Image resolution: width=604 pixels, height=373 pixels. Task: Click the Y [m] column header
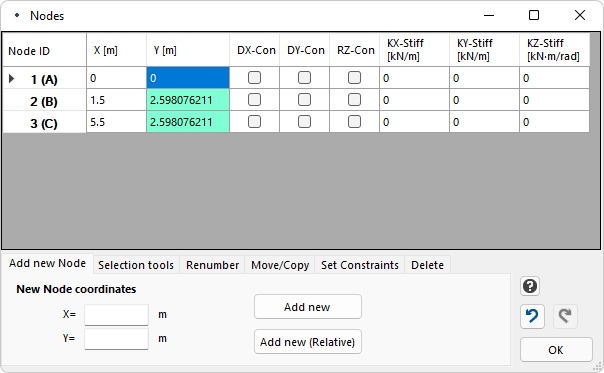point(188,50)
